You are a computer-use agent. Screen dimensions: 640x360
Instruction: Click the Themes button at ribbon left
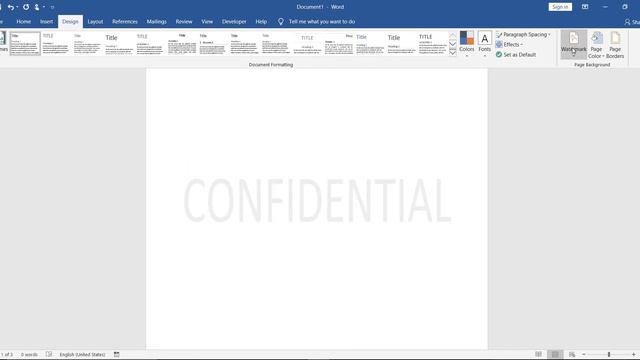tap(3, 42)
